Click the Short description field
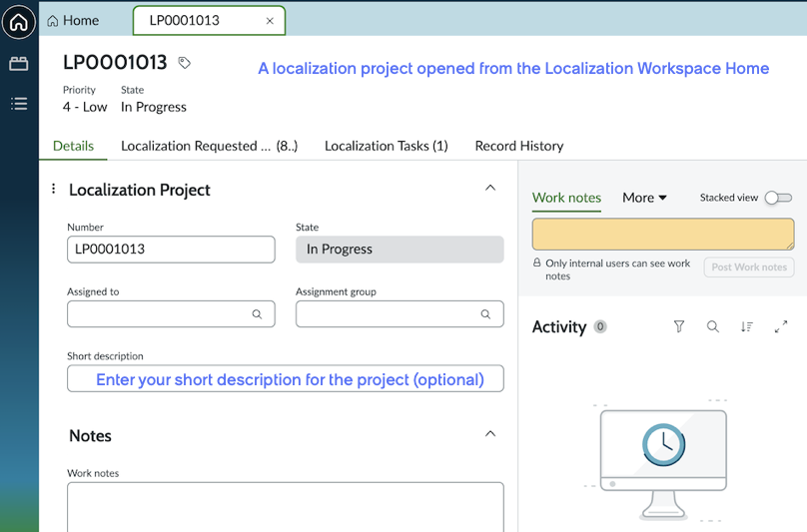Image resolution: width=807 pixels, height=532 pixels. (x=285, y=378)
